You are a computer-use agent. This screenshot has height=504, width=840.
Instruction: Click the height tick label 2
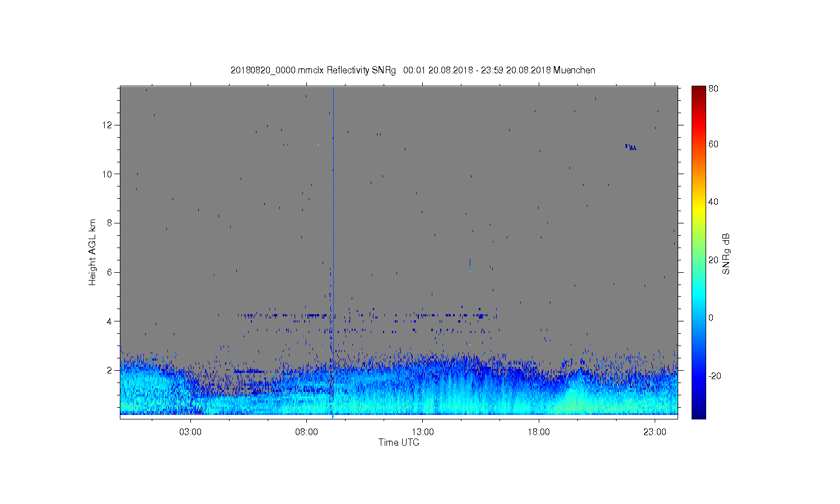click(x=110, y=370)
